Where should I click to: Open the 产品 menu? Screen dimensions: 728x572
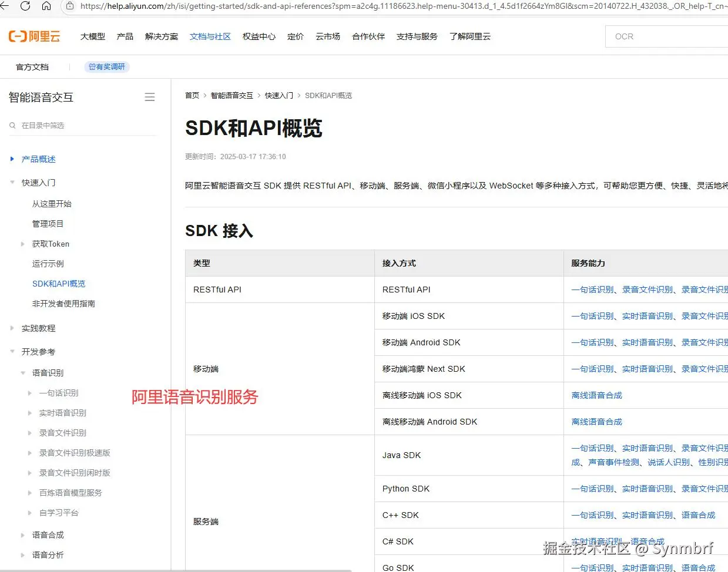click(x=125, y=36)
